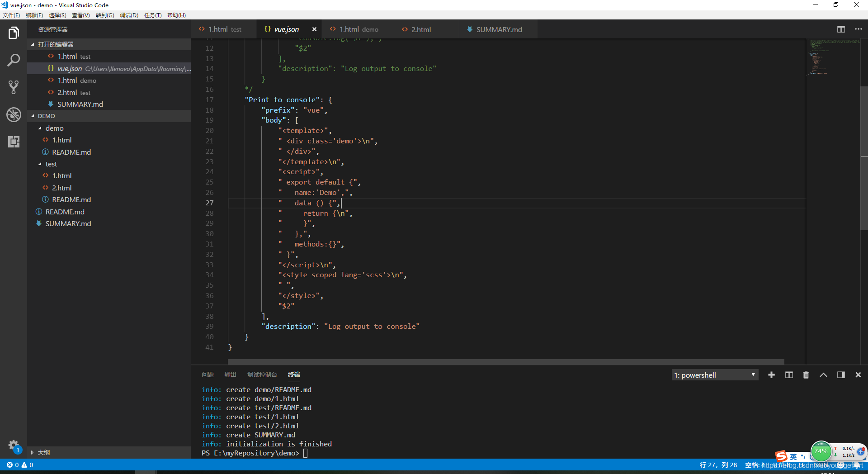Select the 终端 panel tab
868x474 pixels.
point(294,374)
